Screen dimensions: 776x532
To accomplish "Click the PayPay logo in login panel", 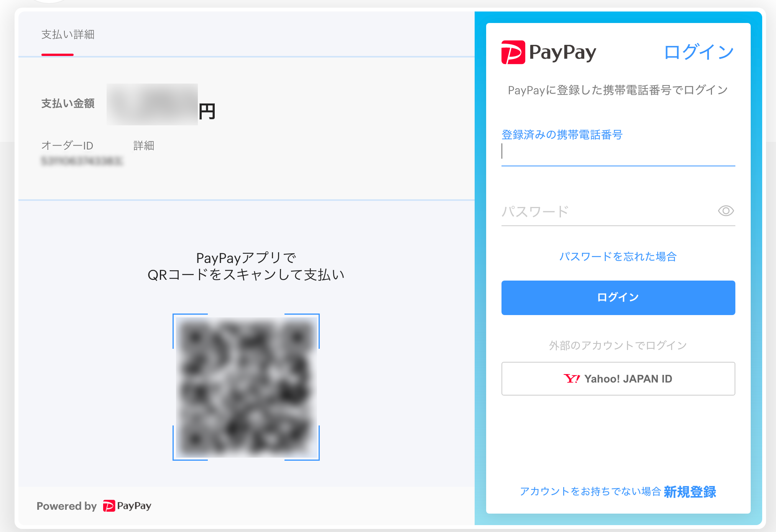I will point(549,52).
